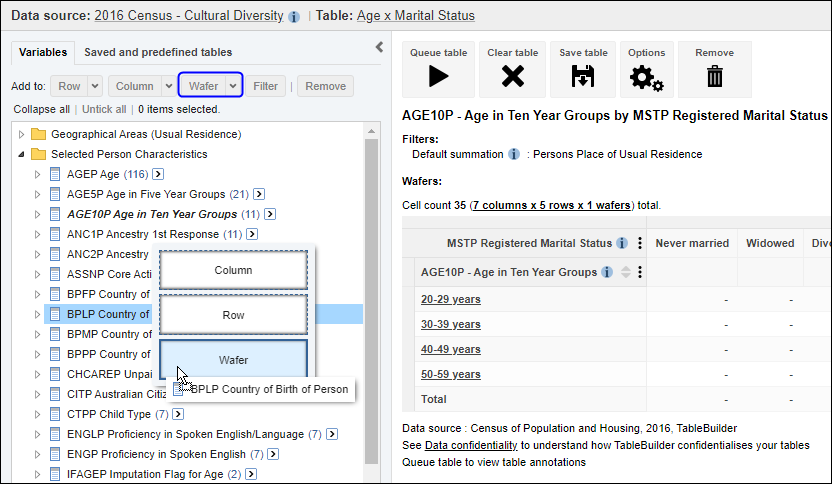Switch to Saved and predefined tables tab
Image resolution: width=832 pixels, height=484 pixels.
(158, 52)
